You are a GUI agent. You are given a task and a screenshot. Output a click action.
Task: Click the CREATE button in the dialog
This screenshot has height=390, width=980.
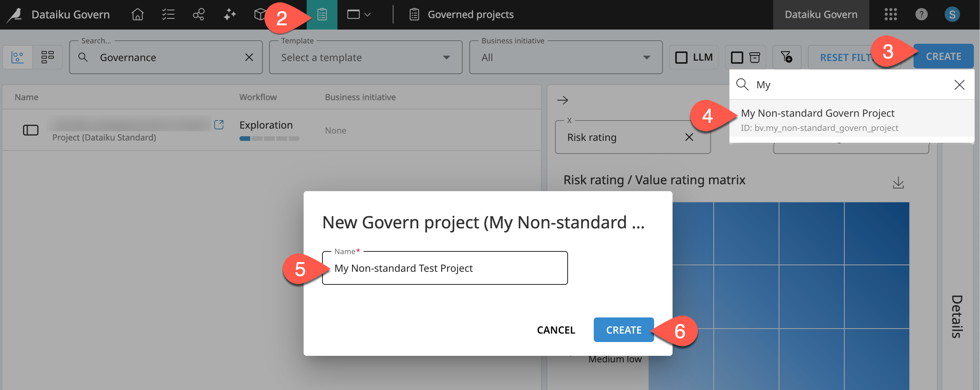[623, 329]
